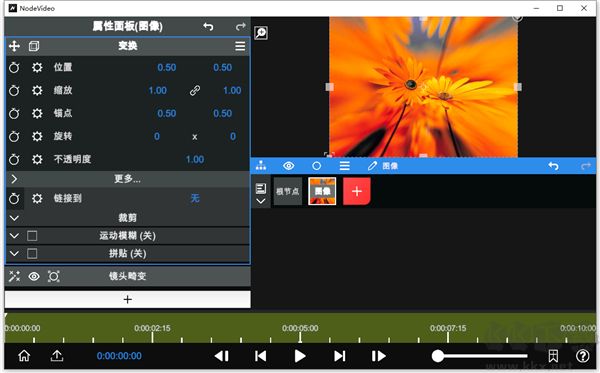Go to home screen

point(24,356)
